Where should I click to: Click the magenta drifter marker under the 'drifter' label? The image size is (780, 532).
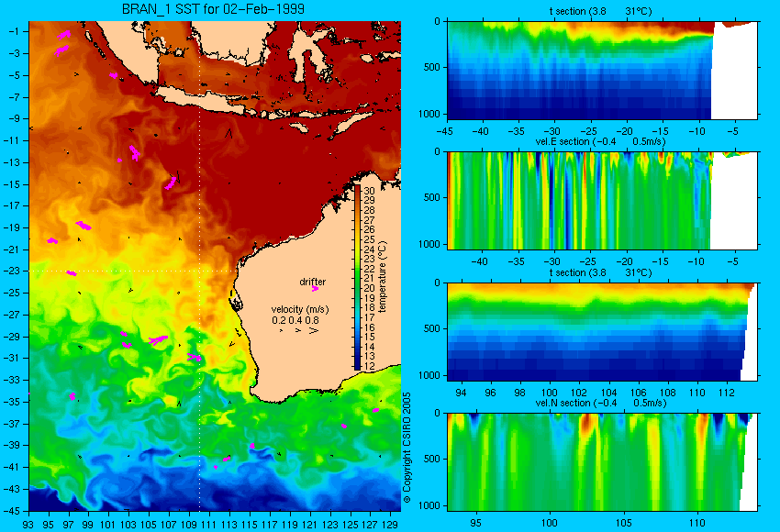pyautogui.click(x=315, y=288)
